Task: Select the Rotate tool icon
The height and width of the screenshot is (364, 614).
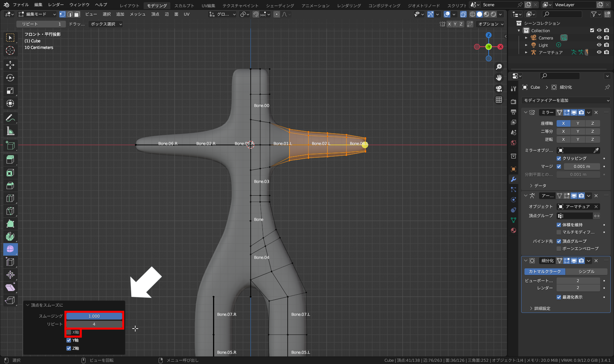Action: click(10, 78)
